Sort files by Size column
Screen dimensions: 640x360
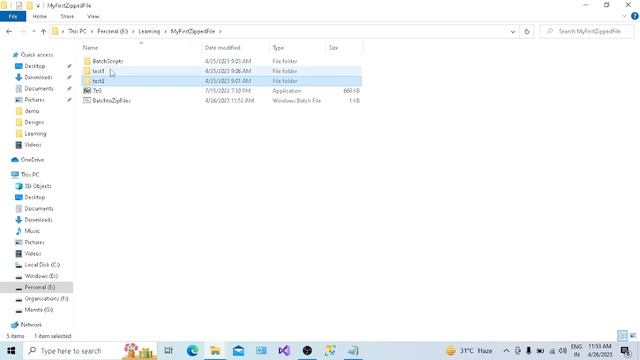(344, 48)
